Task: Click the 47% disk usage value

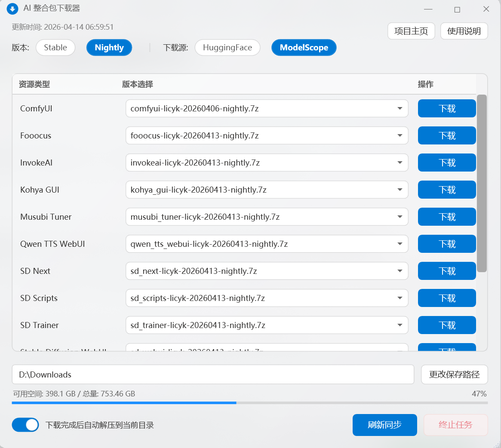Action: coord(479,394)
